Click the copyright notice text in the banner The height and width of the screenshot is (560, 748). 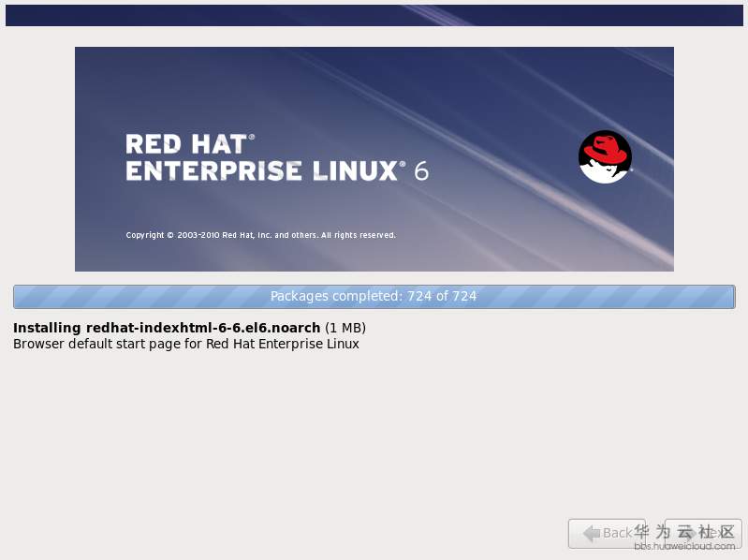click(260, 235)
